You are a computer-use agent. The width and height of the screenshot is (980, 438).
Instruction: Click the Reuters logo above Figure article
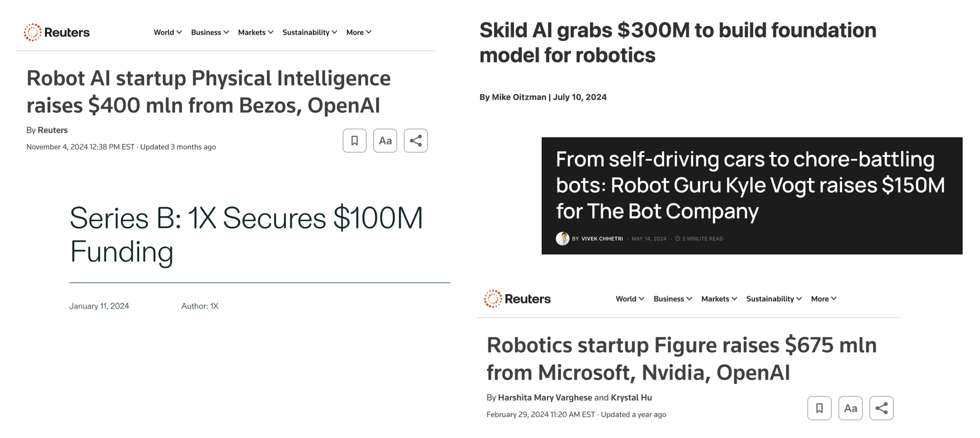517,299
